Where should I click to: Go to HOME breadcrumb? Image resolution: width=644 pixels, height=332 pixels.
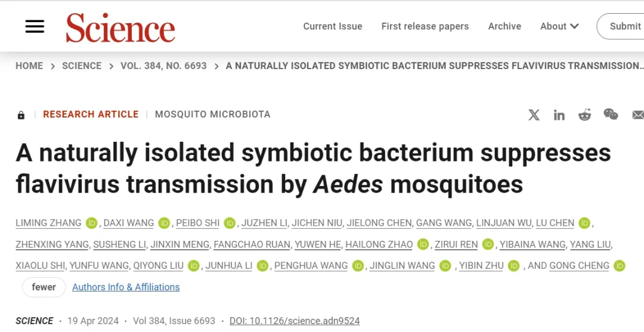(x=29, y=66)
